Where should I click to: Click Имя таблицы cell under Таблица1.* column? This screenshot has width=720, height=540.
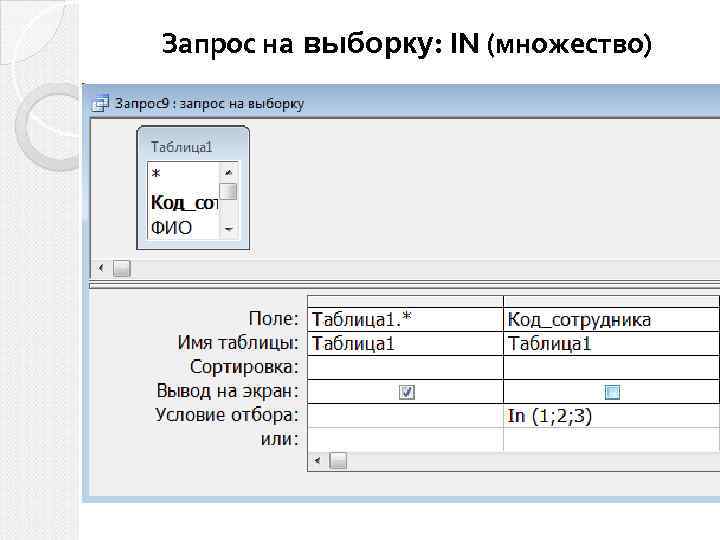pos(405,343)
